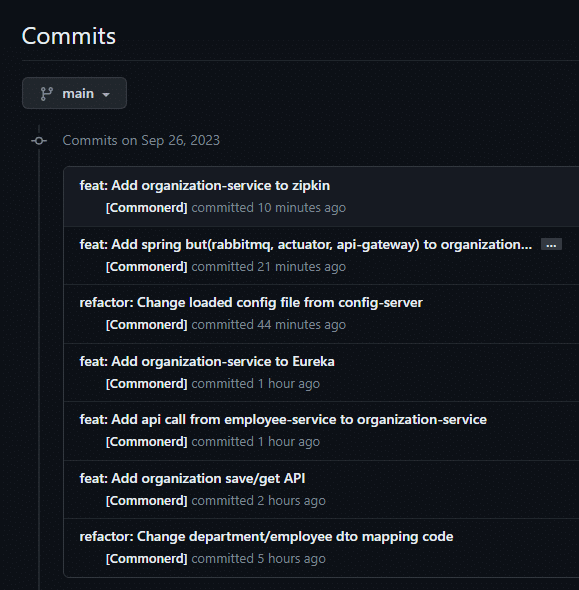
Task: Click the git branch icon on the main button
Action: pos(47,94)
